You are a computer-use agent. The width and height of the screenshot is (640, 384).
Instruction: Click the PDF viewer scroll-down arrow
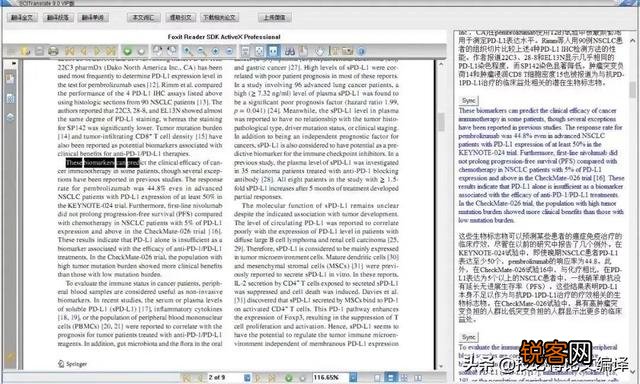point(441,366)
